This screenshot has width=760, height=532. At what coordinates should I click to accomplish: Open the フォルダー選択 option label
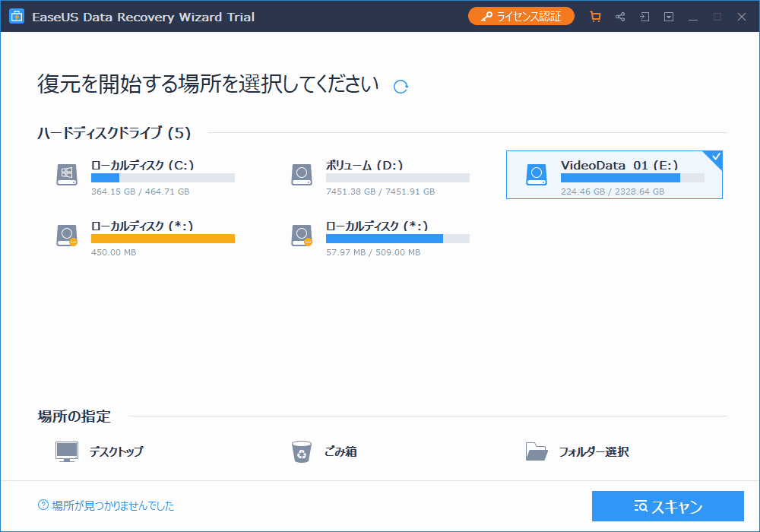594,451
